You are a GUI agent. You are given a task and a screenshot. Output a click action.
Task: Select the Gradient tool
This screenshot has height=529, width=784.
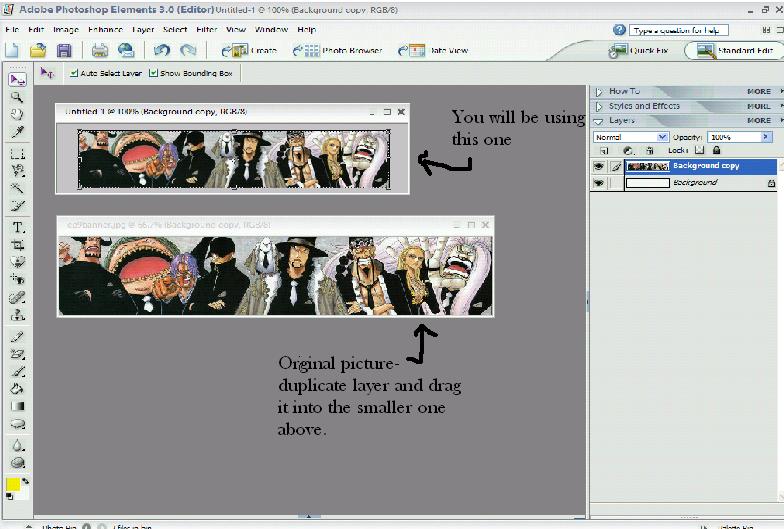18,406
